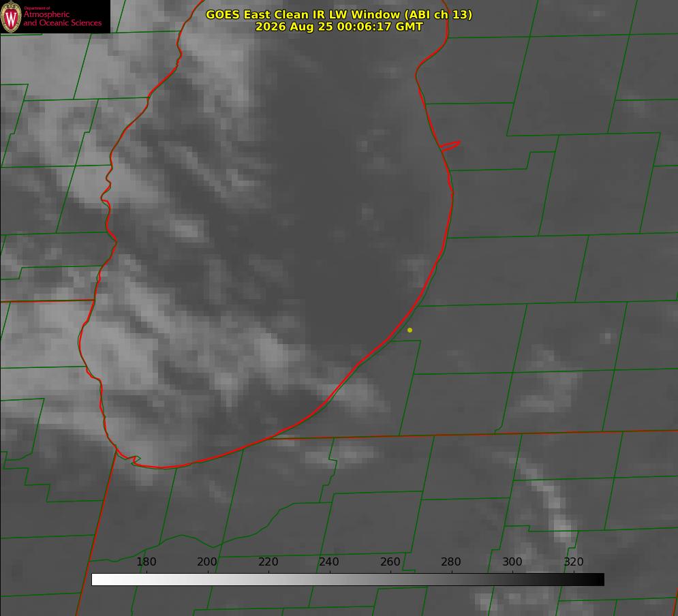This screenshot has height=616, width=678.
Task: Click the colorbar midpoint below 260
Action: [390, 580]
